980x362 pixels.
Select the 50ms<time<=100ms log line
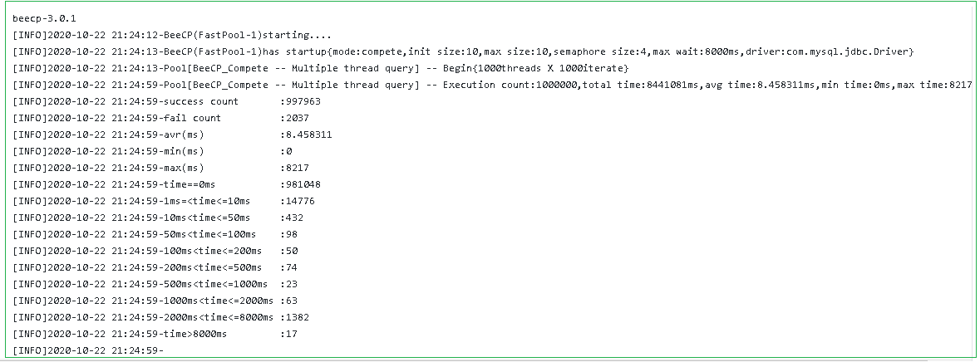pos(155,234)
